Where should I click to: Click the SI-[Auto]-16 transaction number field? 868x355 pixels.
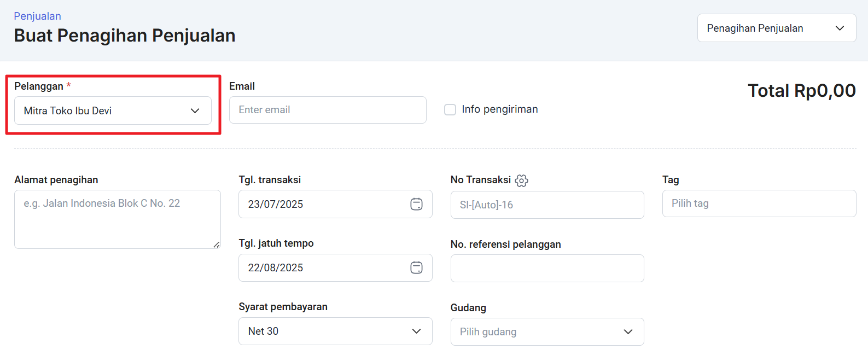click(x=547, y=205)
